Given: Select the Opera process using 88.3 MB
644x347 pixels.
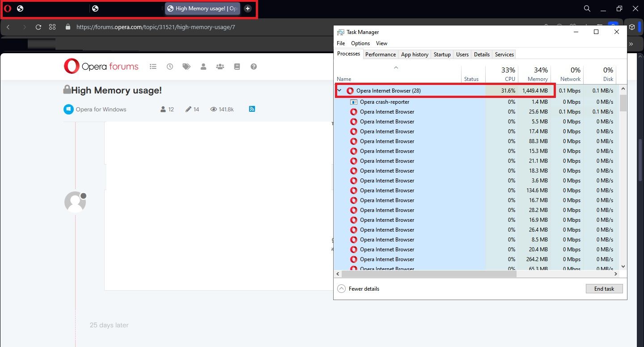Looking at the screenshot, I should [477, 141].
